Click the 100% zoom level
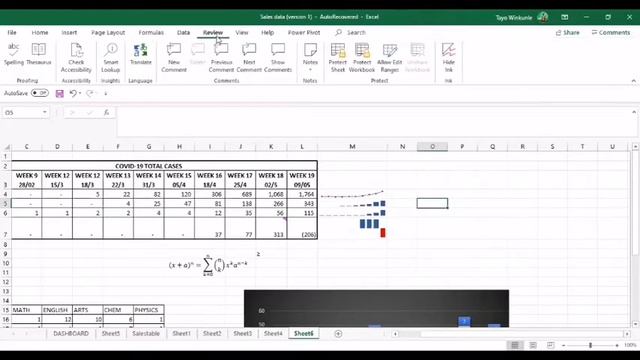Image resolution: width=640 pixels, height=360 pixels. pyautogui.click(x=630, y=345)
